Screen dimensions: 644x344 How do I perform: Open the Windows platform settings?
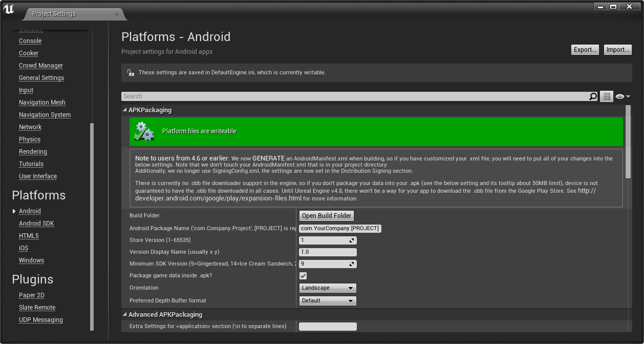pyautogui.click(x=31, y=260)
